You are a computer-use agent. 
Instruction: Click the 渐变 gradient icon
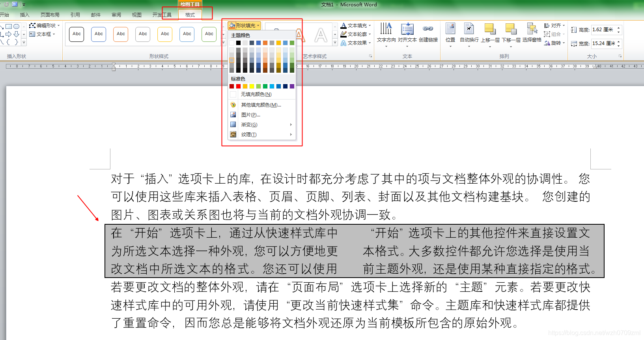point(233,124)
